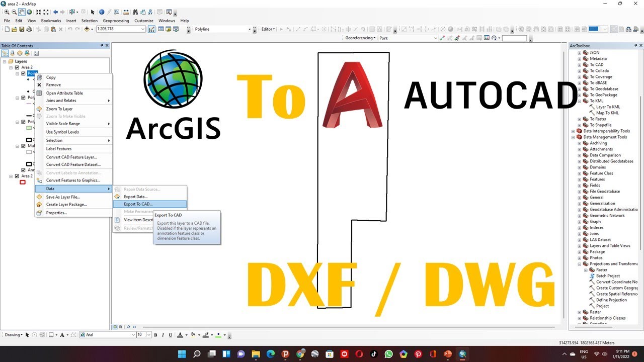
Task: Click the Full Extent globe icon
Action: pyautogui.click(x=29, y=12)
